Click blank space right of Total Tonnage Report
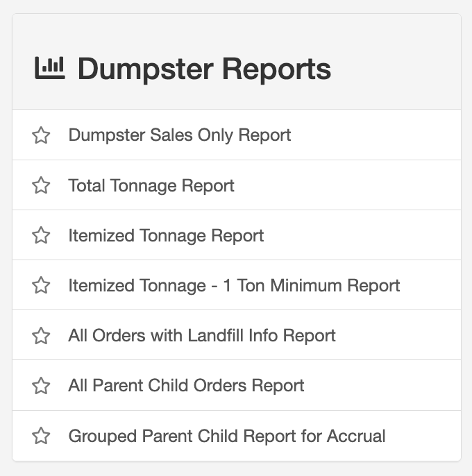472x476 pixels. point(347,185)
